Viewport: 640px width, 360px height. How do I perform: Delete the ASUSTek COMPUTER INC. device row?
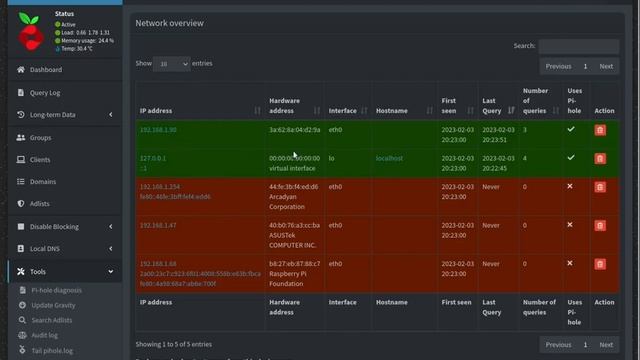click(600, 226)
